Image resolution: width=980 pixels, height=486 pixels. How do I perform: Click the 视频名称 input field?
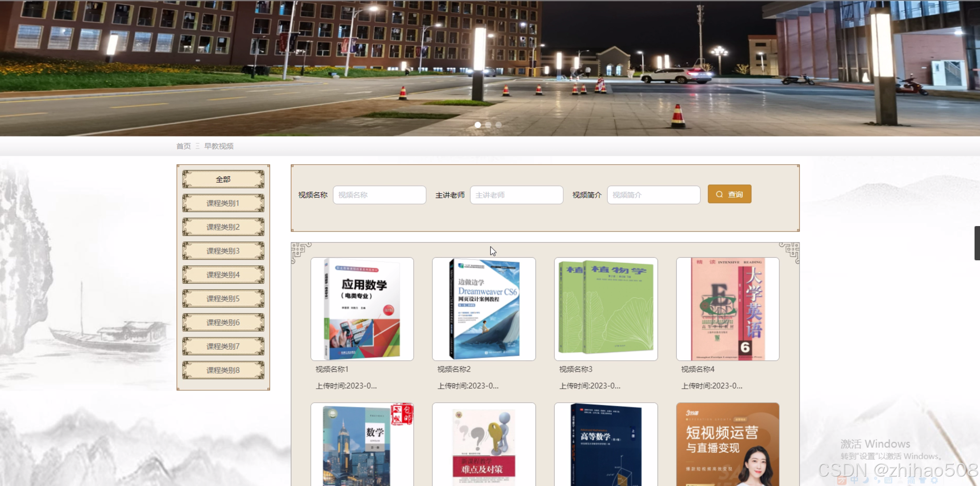(379, 195)
